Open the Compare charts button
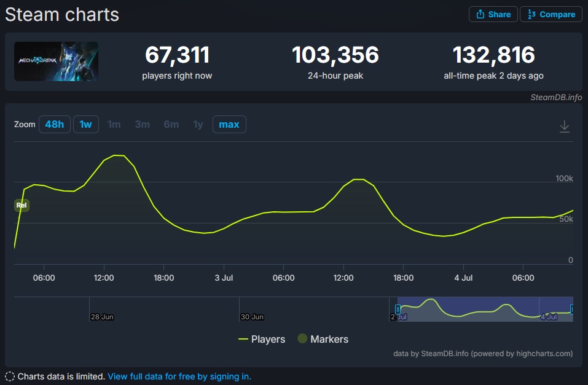This screenshot has width=588, height=385. [551, 14]
